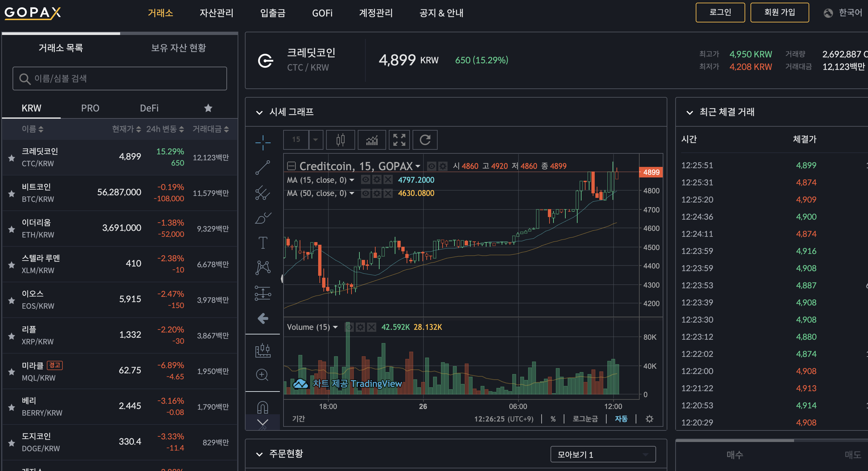Toggle the 로그눈금 log scale option

(x=585, y=419)
